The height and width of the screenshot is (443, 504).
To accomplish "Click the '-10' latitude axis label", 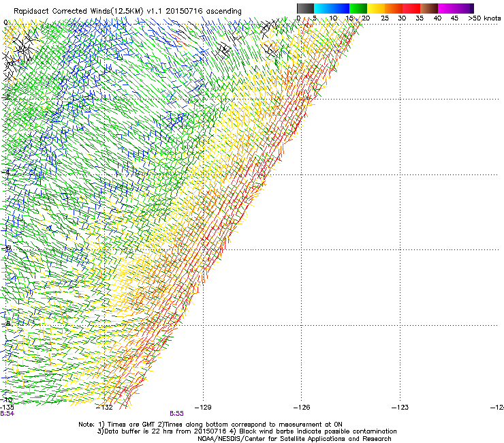I will (x=7, y=400).
